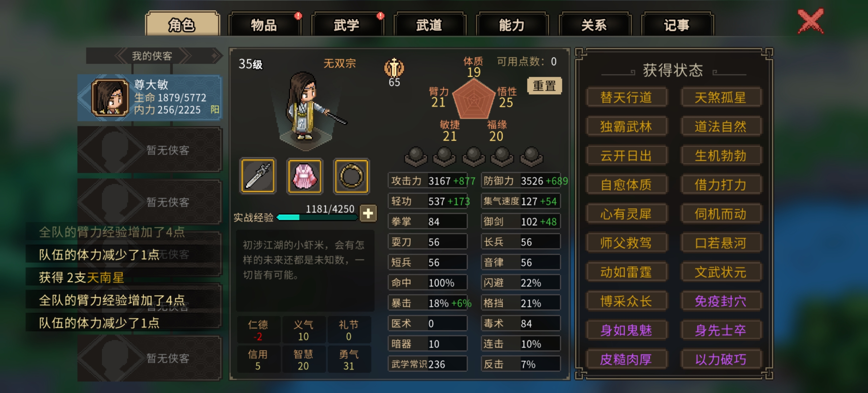868x393 pixels.
Task: Switch to the 武学 tab
Action: [347, 25]
